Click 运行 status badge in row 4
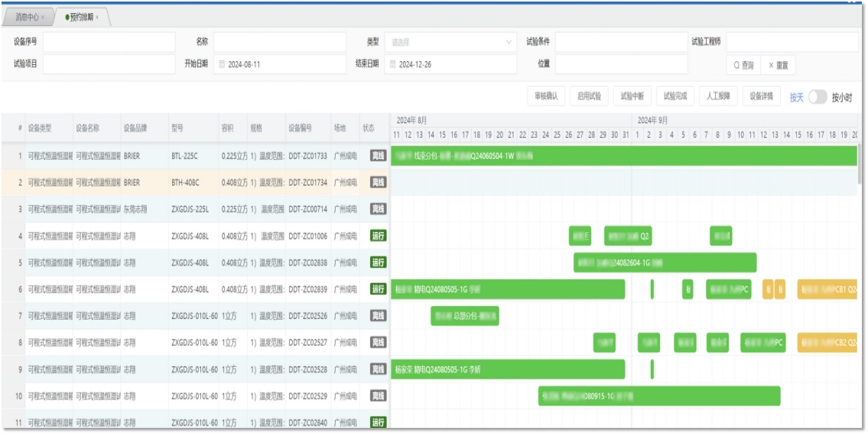This screenshot has height=434, width=868. [x=378, y=236]
